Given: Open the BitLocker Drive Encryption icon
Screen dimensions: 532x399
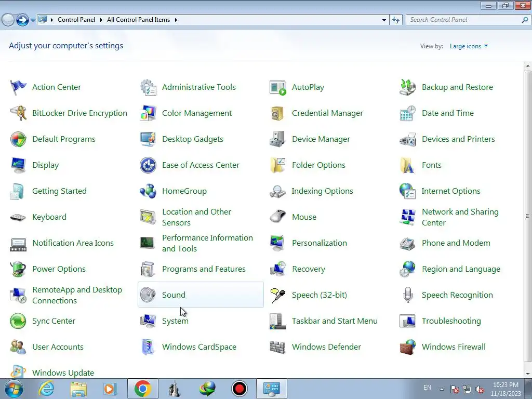Looking at the screenshot, I should point(18,113).
